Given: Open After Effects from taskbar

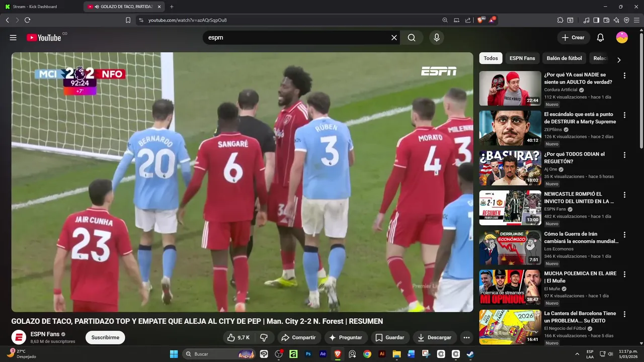Looking at the screenshot, I should pyautogui.click(x=323, y=354).
